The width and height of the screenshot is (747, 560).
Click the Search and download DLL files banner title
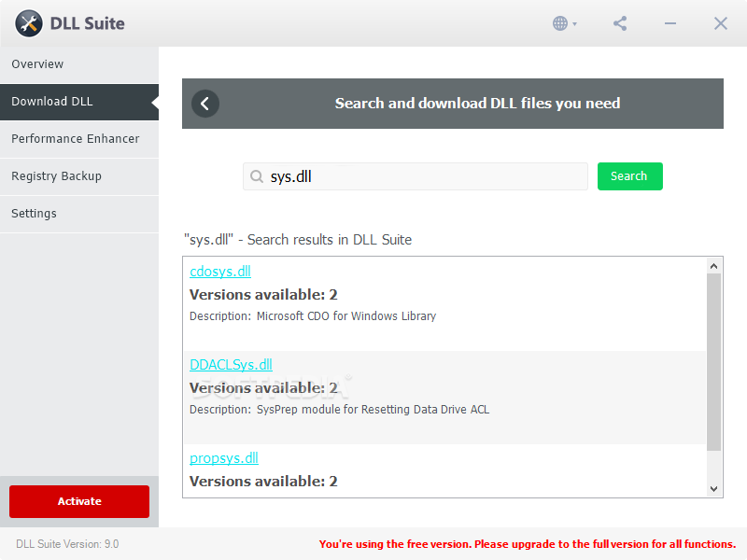pos(477,104)
